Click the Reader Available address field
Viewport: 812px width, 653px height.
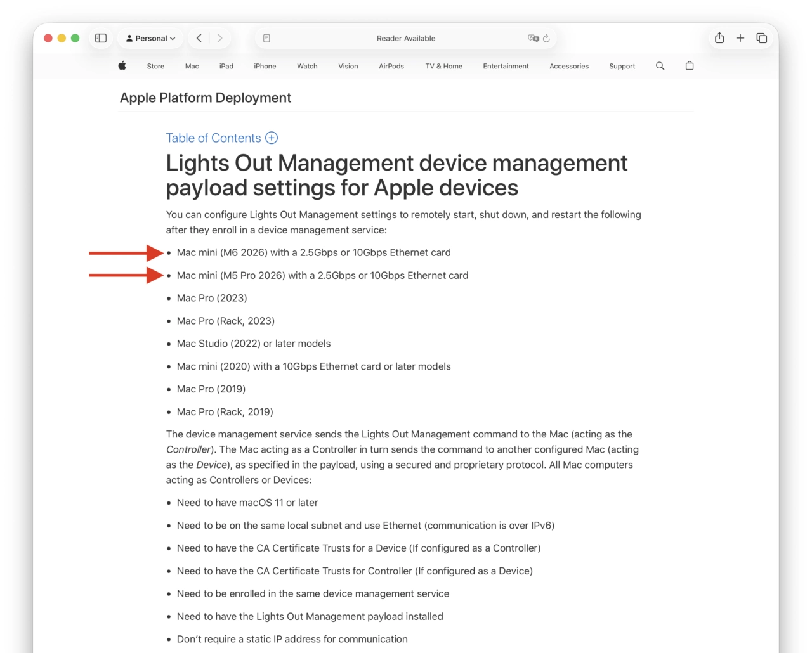[406, 38]
